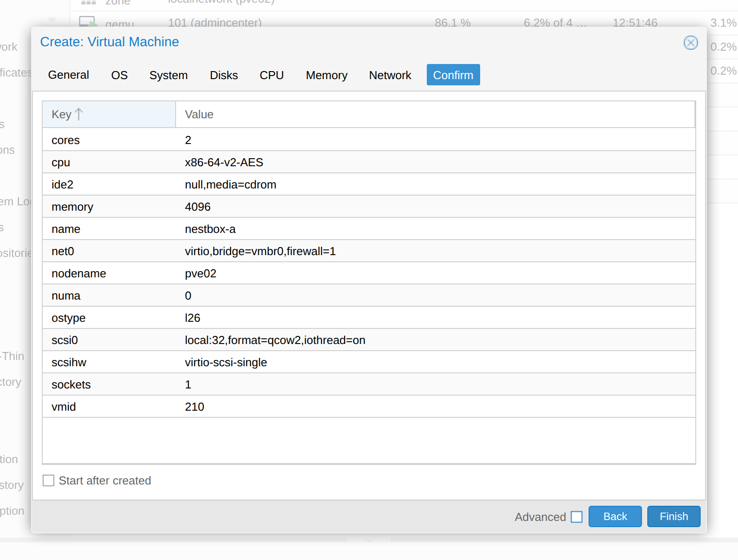Switch to the Memory tab
738x560 pixels.
pyautogui.click(x=327, y=75)
